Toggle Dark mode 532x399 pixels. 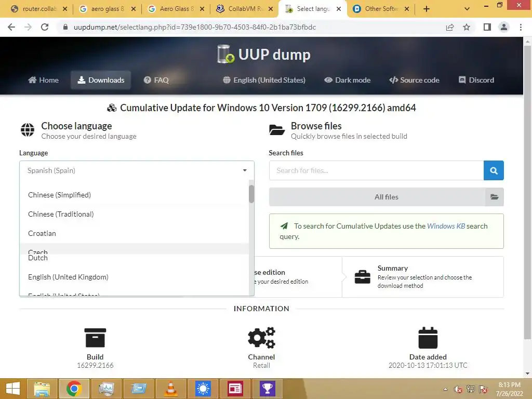coord(347,80)
